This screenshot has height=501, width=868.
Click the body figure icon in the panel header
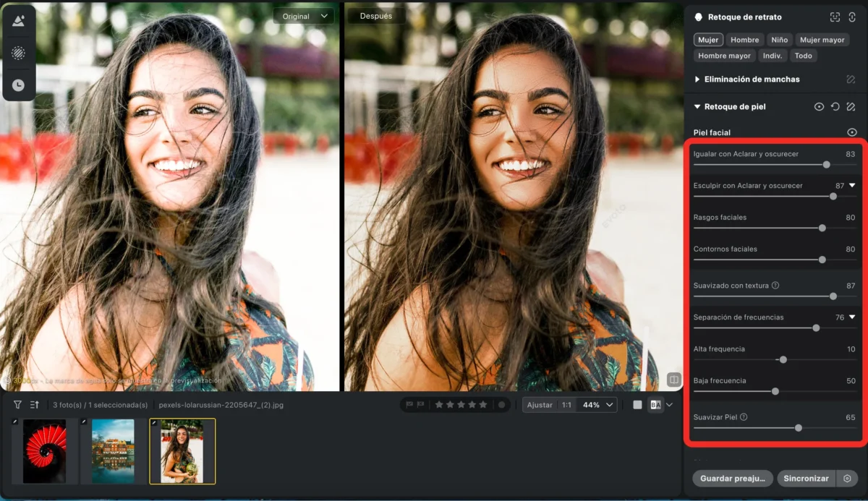tap(852, 17)
